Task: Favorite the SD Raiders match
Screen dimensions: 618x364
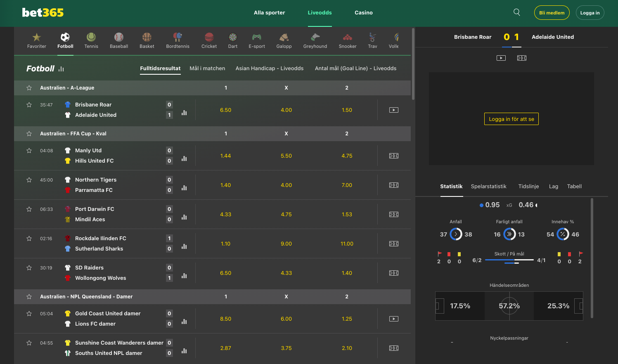Action: point(29,267)
